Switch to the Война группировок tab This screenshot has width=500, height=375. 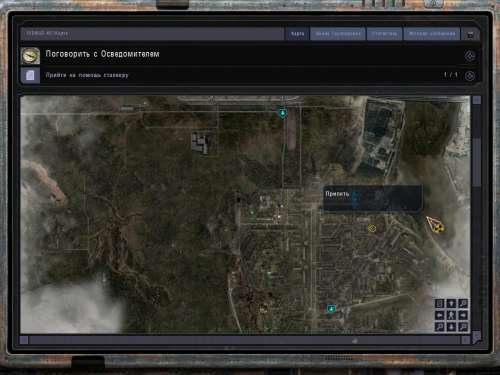tap(338, 34)
